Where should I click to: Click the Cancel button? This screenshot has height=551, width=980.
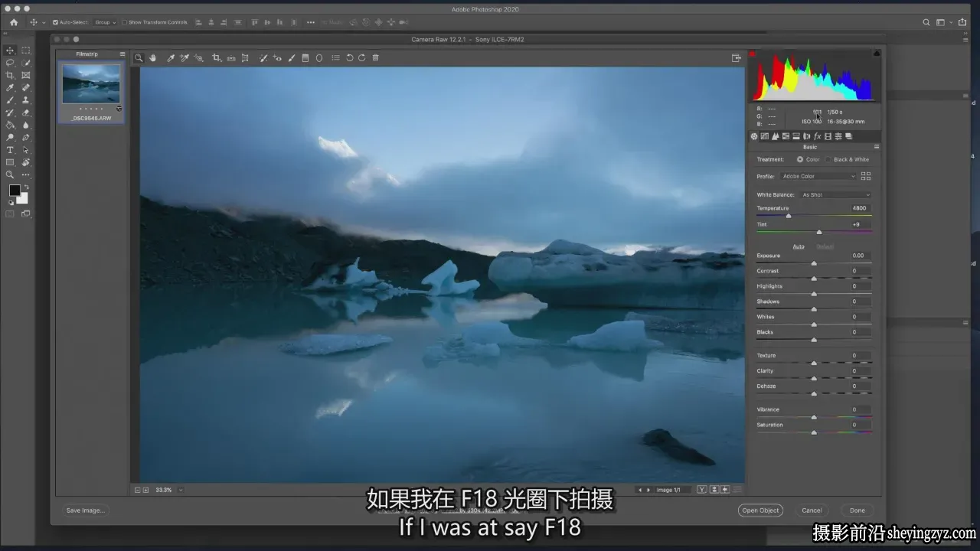point(812,510)
